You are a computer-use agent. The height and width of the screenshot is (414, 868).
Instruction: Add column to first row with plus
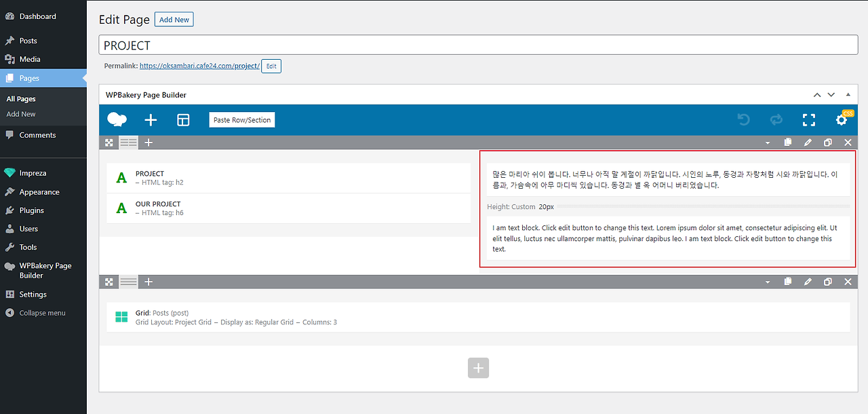click(149, 143)
